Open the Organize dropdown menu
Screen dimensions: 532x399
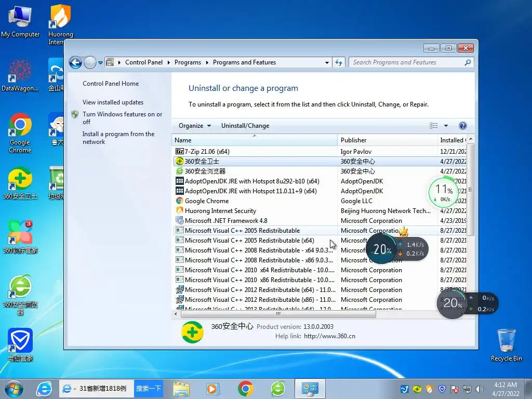[x=195, y=126]
